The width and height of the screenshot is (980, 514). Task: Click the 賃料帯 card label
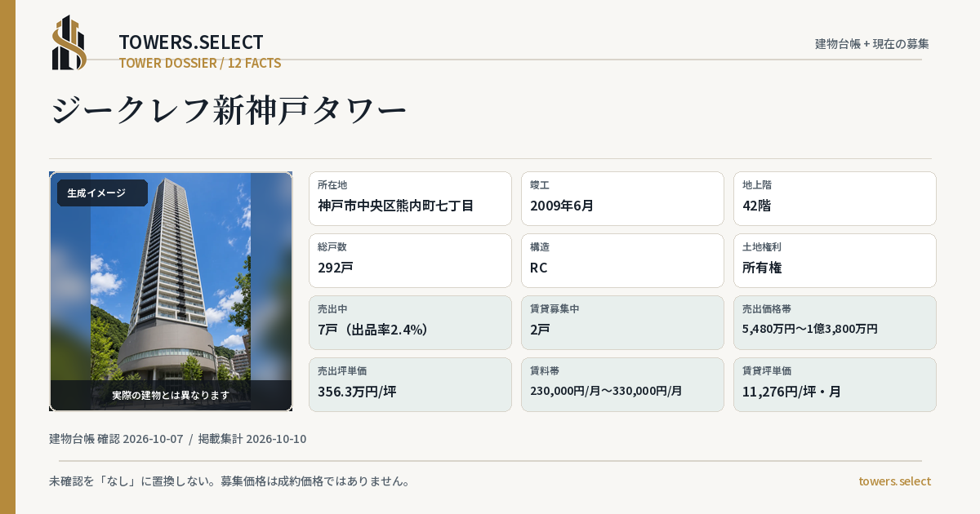tap(545, 371)
